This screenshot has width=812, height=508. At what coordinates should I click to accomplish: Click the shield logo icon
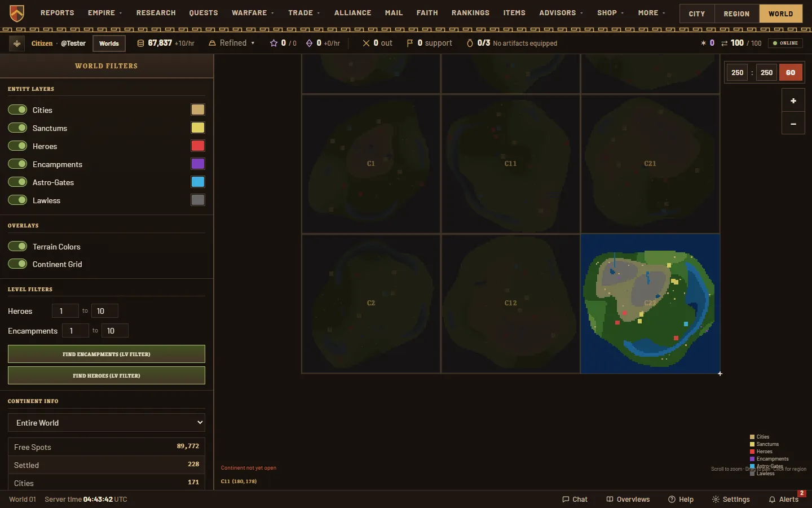(17, 13)
